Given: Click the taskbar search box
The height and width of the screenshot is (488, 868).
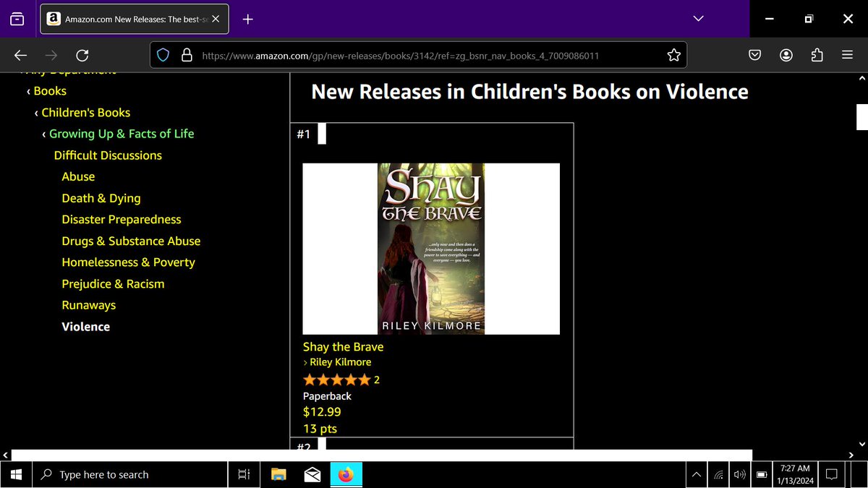Looking at the screenshot, I should click(131, 475).
